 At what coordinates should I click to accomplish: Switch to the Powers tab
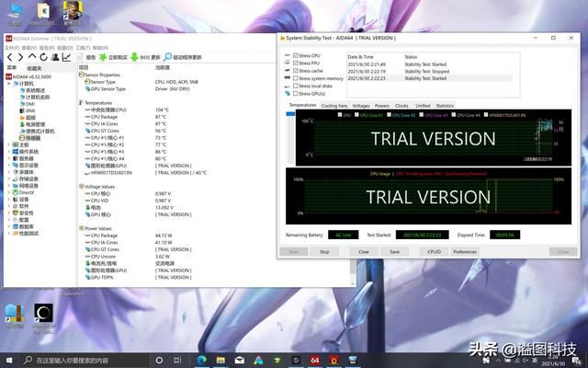point(382,106)
